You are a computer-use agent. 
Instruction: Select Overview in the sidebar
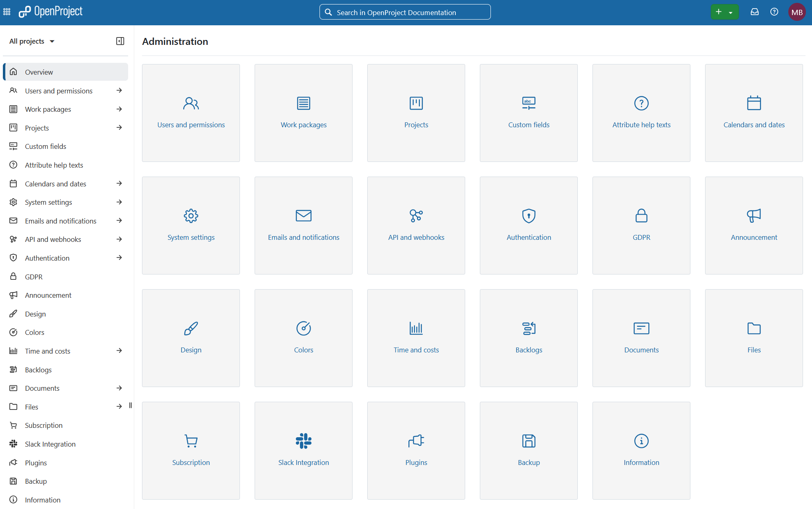pos(39,72)
